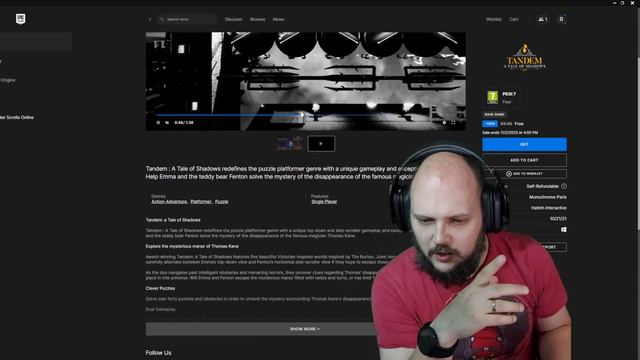
Task: Click the page vertical scrollbar
Action: tap(638, 143)
